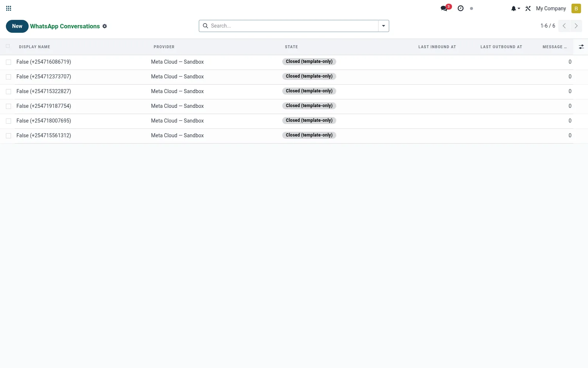Click Closed (template-only) badge for +254715561312
588x368 pixels.
(x=309, y=135)
